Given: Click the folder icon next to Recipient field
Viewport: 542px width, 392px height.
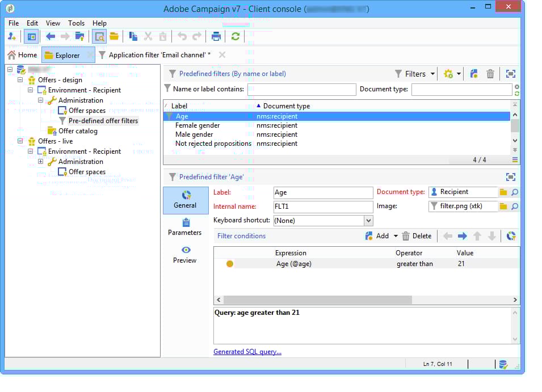Looking at the screenshot, I should [503, 192].
